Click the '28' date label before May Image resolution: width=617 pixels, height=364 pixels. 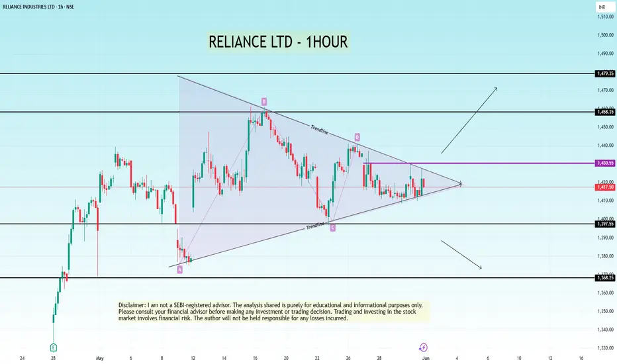pos(53,359)
